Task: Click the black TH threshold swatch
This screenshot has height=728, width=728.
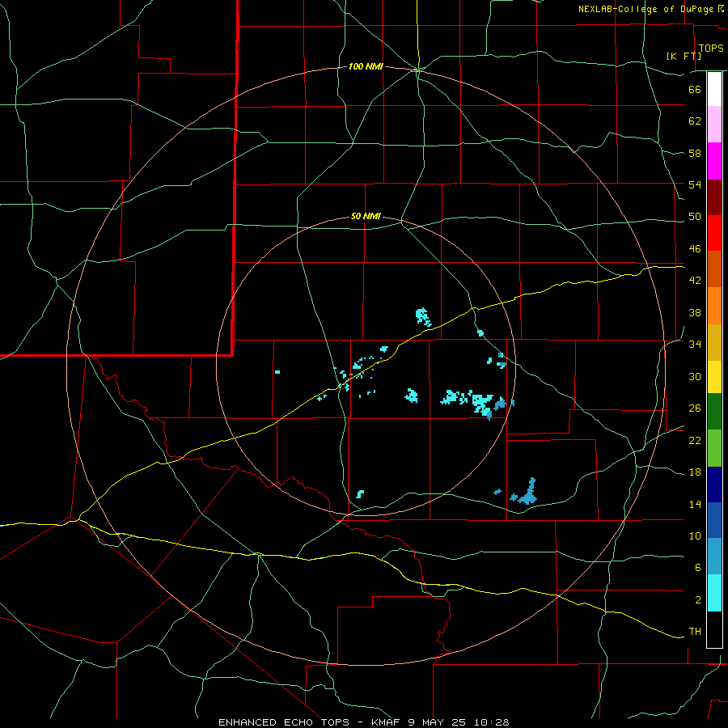Action: pos(714,629)
